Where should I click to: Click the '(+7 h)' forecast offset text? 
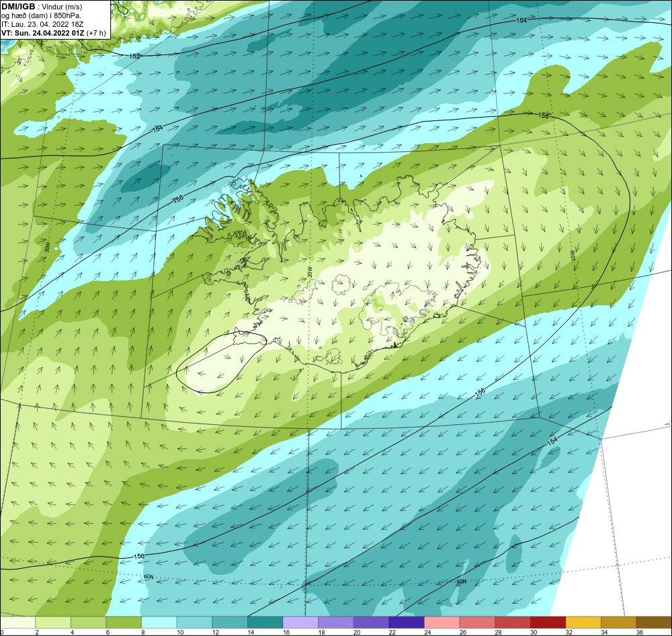(96, 33)
